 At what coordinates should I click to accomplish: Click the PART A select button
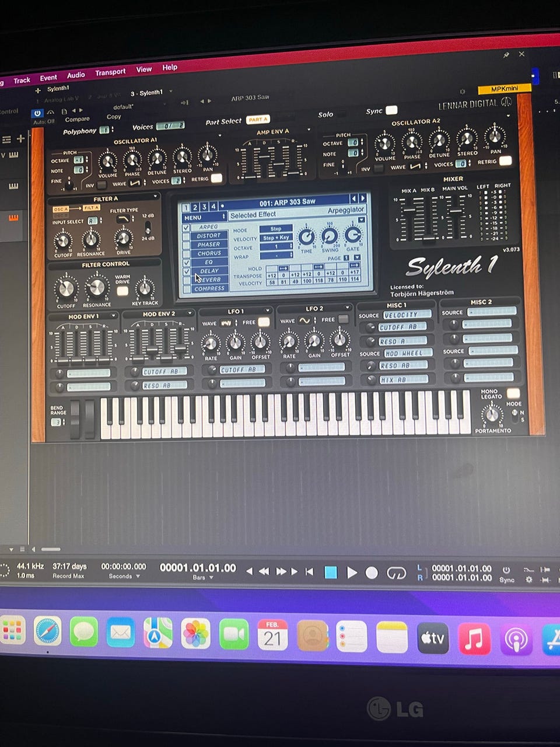(x=257, y=120)
